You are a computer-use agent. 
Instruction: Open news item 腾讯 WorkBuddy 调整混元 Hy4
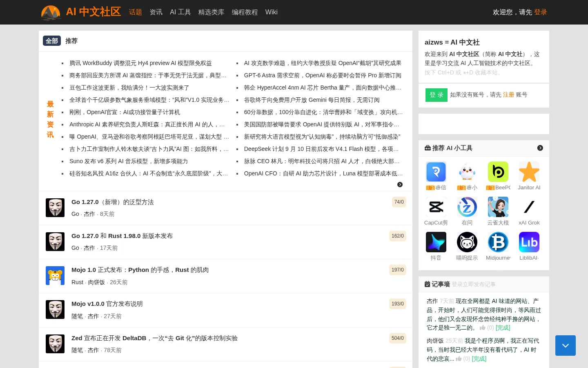(x=140, y=63)
